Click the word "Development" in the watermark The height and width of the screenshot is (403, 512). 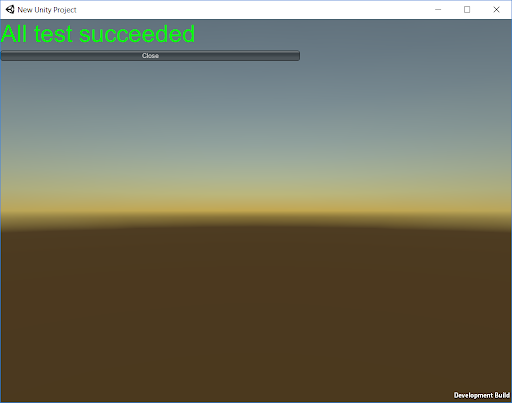(x=473, y=395)
